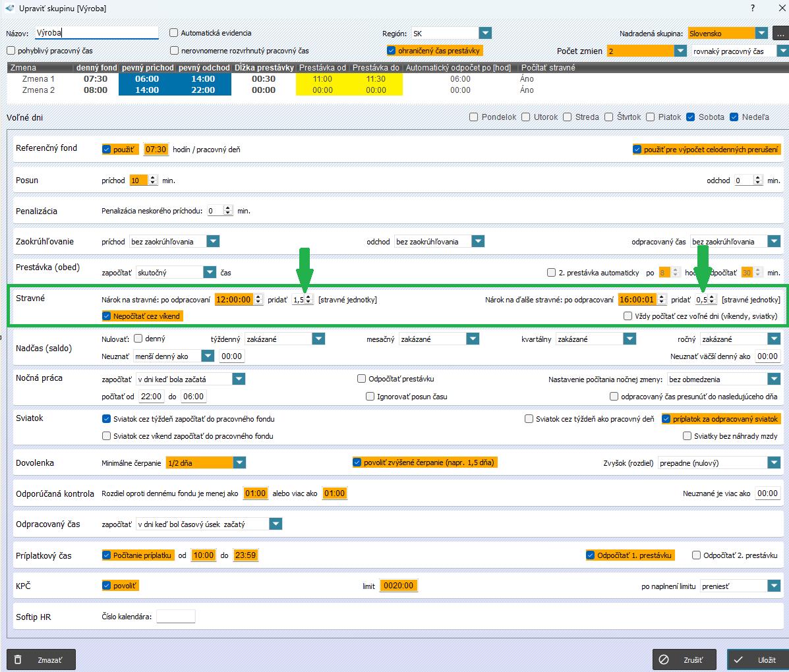Click the checkmark icon on Uložiť button

click(x=738, y=659)
